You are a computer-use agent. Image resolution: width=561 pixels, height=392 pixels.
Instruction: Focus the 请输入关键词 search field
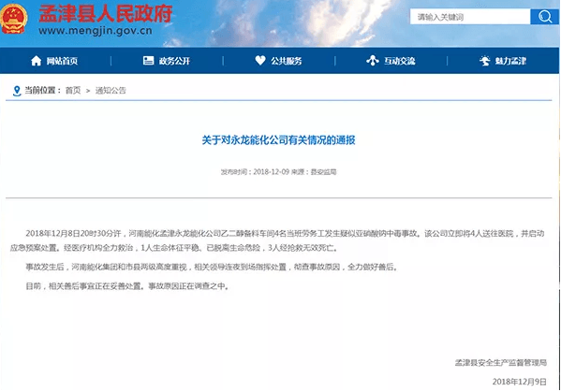470,17
